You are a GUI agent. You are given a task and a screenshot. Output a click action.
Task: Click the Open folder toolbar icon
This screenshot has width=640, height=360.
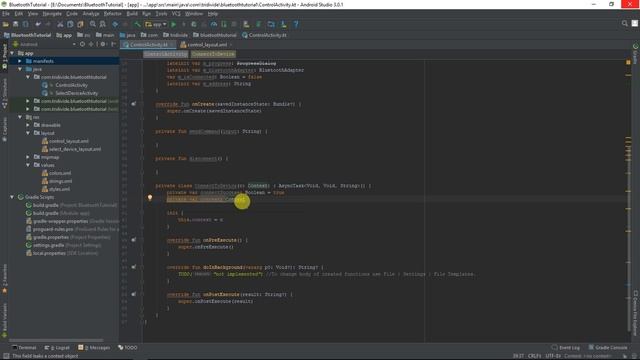6,24
